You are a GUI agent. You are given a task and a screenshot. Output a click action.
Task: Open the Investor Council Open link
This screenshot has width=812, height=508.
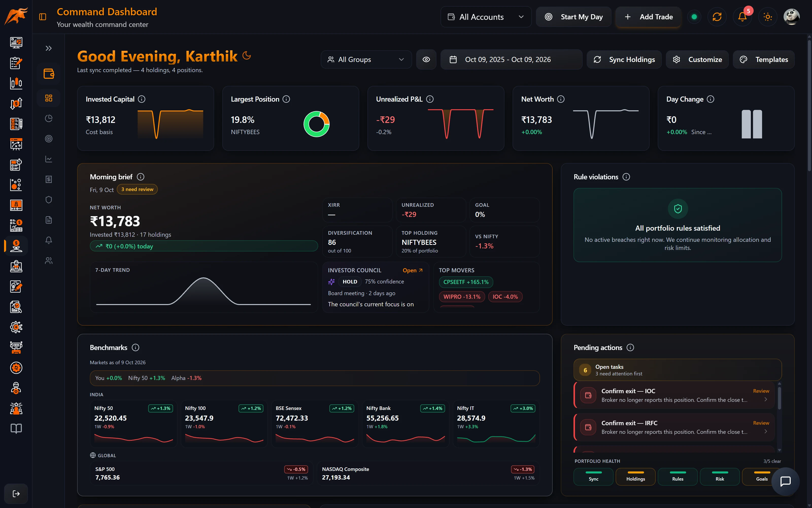coord(412,271)
